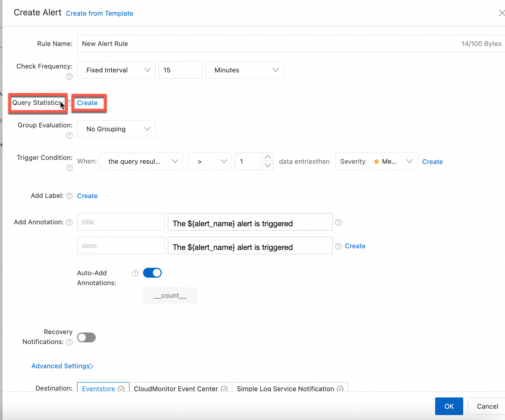This screenshot has width=505, height=420.
Task: Click the Query Statistics label
Action: (38, 103)
